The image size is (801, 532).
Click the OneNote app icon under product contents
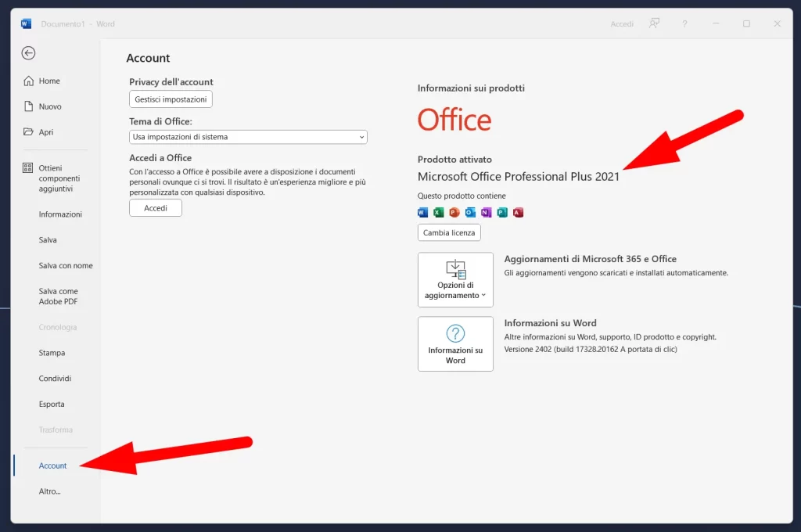tap(486, 213)
